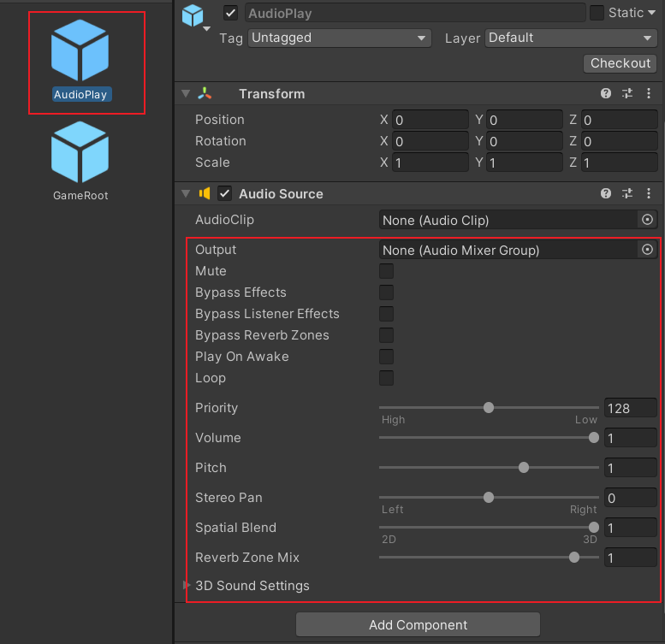Click the AudioClip object picker icon
This screenshot has width=665, height=644.
pyautogui.click(x=647, y=220)
